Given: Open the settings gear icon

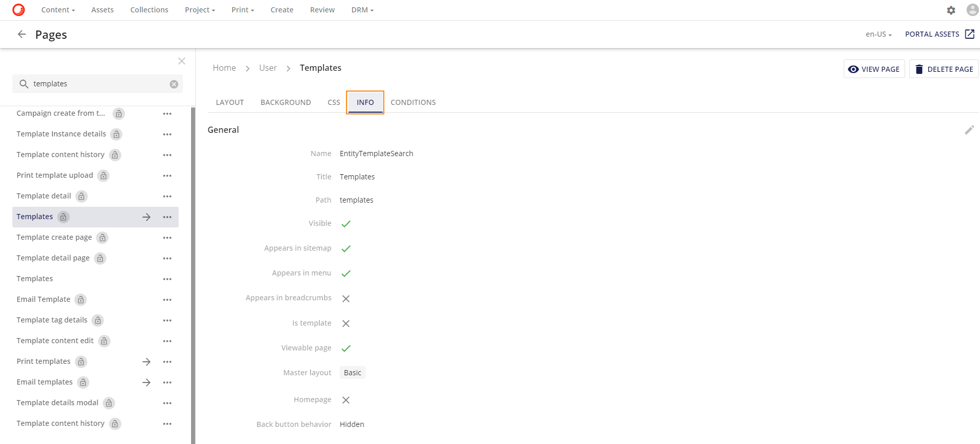Looking at the screenshot, I should (951, 10).
